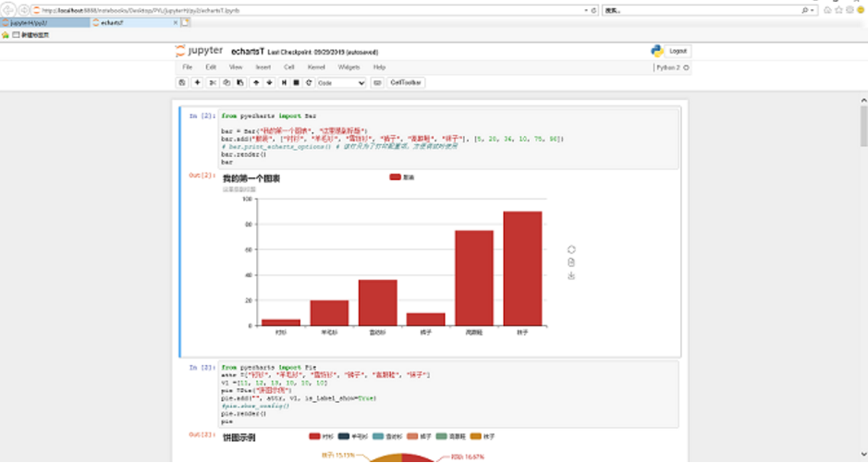Close the echartsT browser tab
868x463 pixels.
(176, 23)
